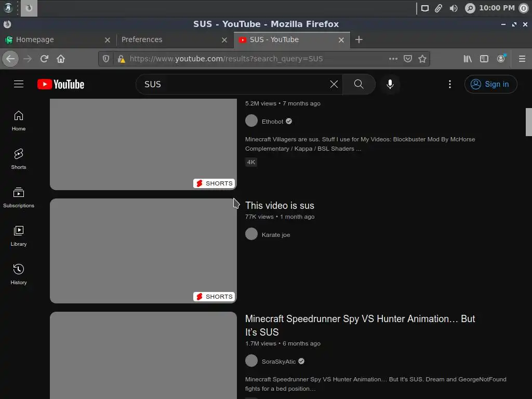
Task: Open the Ethobot video thumbnail
Action: click(143, 144)
